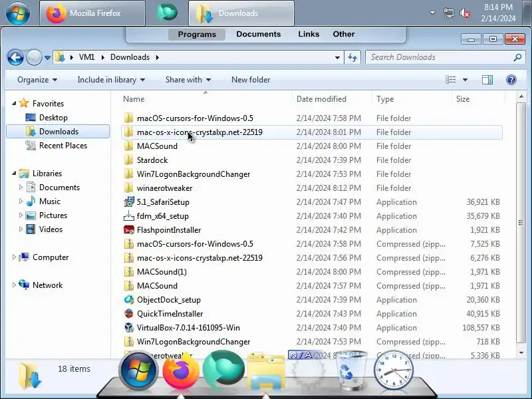Select the MACSound(1) zip file icon
Screen dimensions: 532x399
tap(128, 272)
